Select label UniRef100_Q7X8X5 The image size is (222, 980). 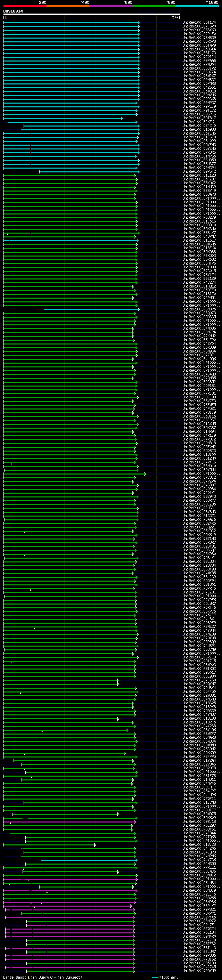tap(199, 152)
